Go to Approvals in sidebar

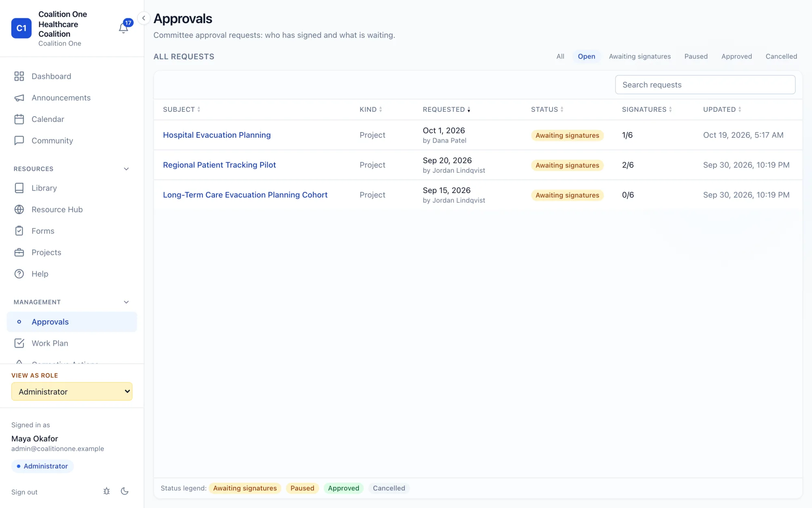(72, 322)
